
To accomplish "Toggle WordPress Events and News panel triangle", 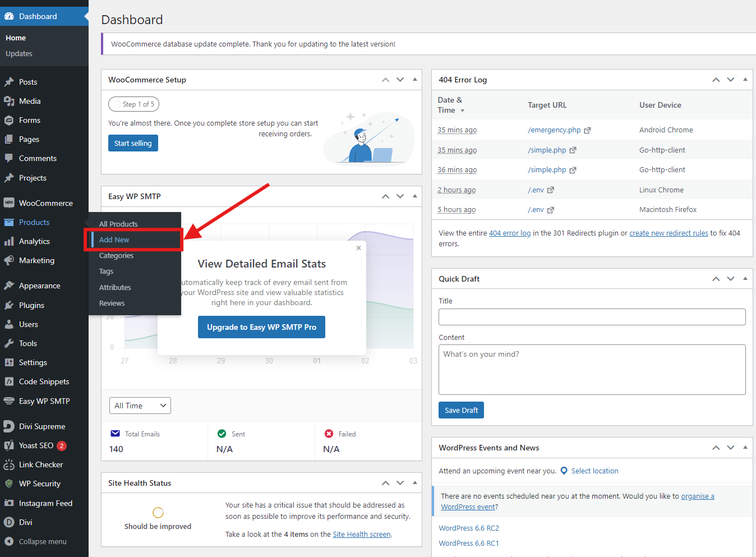I will [745, 448].
